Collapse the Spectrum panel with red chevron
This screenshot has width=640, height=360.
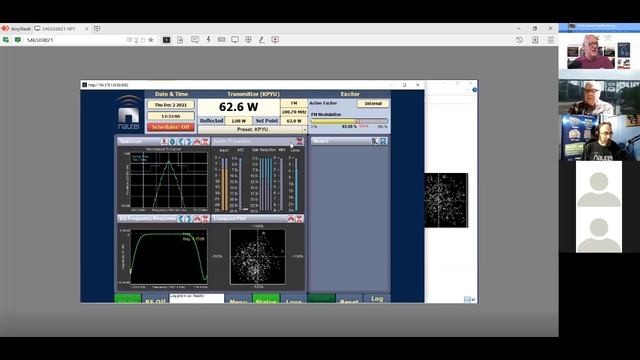197,142
